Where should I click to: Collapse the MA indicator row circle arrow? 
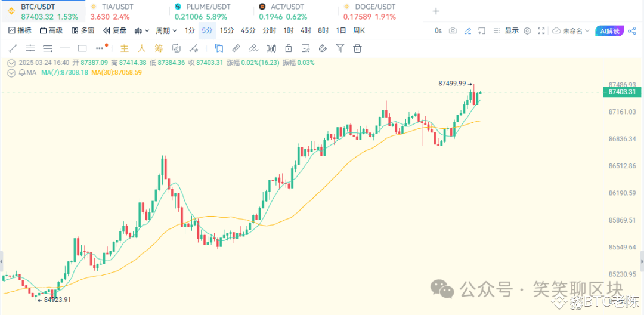[11, 72]
